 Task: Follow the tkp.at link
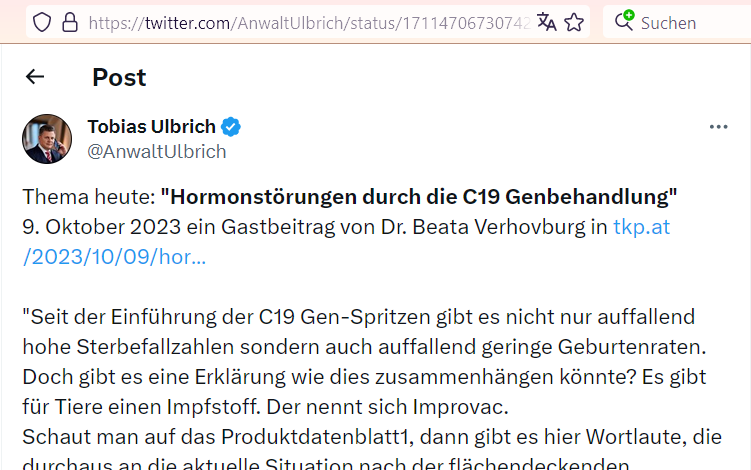coord(641,227)
